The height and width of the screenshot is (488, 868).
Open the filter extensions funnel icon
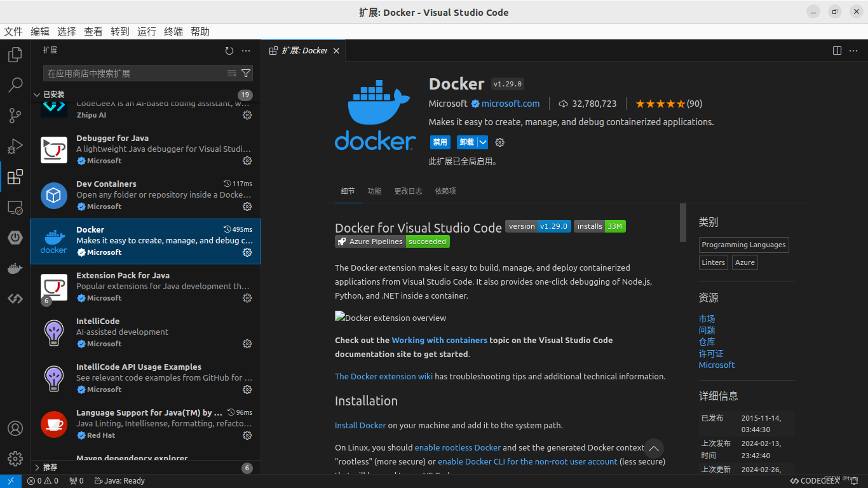click(246, 73)
